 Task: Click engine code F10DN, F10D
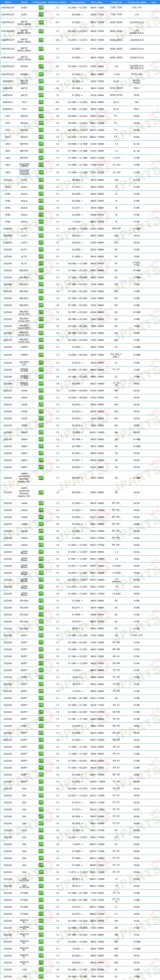click(x=136, y=263)
